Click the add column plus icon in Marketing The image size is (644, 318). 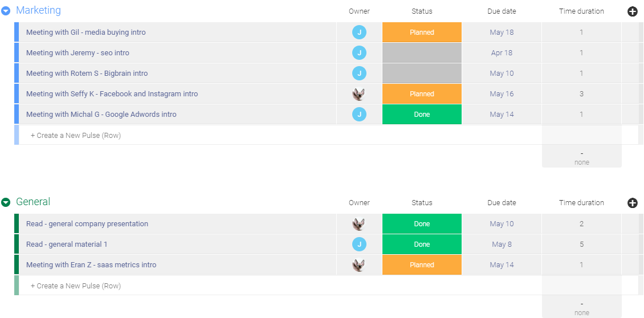click(632, 11)
